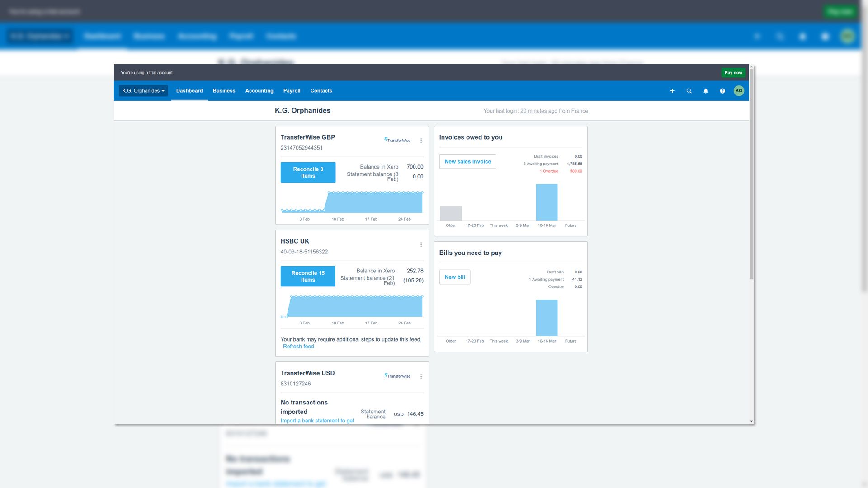
Task: Click TransferWise logo on USD account
Action: coord(397,376)
